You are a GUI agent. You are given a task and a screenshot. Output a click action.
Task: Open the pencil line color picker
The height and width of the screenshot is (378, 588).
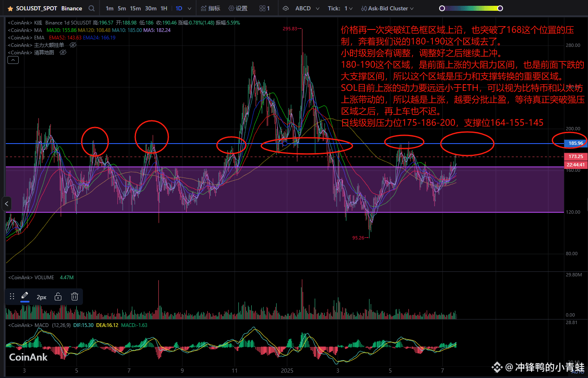pos(24,296)
